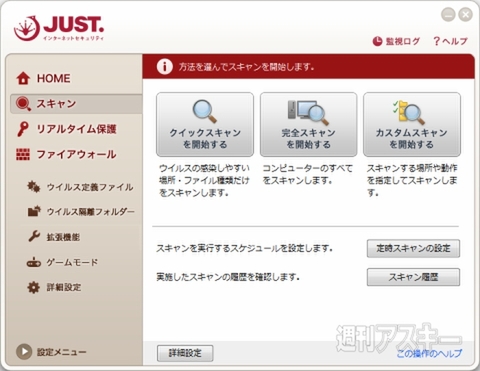This screenshot has height=371, width=480.
Task: Start 完全スキャンを開始する
Action: pyautogui.click(x=308, y=124)
